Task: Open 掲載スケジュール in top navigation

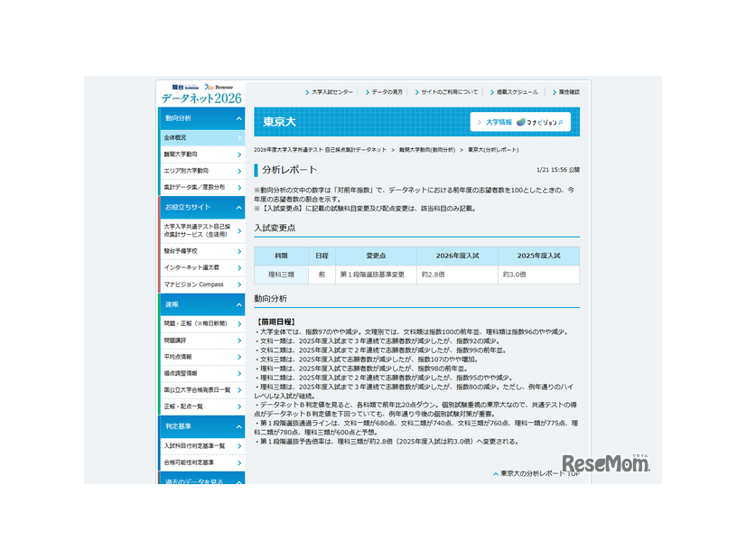Action: click(x=517, y=92)
